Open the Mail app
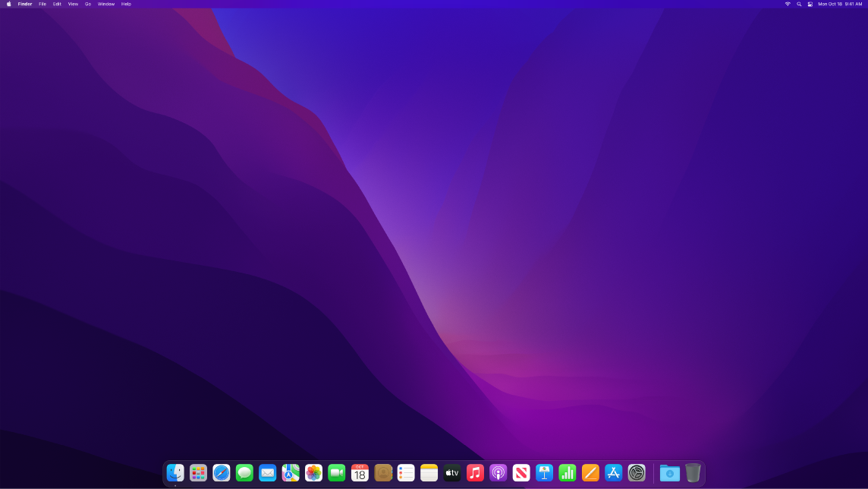The width and height of the screenshot is (868, 489). [267, 472]
